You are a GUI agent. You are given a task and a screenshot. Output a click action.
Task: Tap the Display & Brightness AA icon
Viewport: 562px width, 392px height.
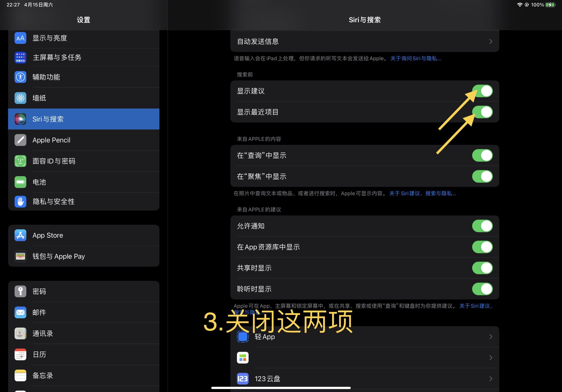[x=20, y=38]
